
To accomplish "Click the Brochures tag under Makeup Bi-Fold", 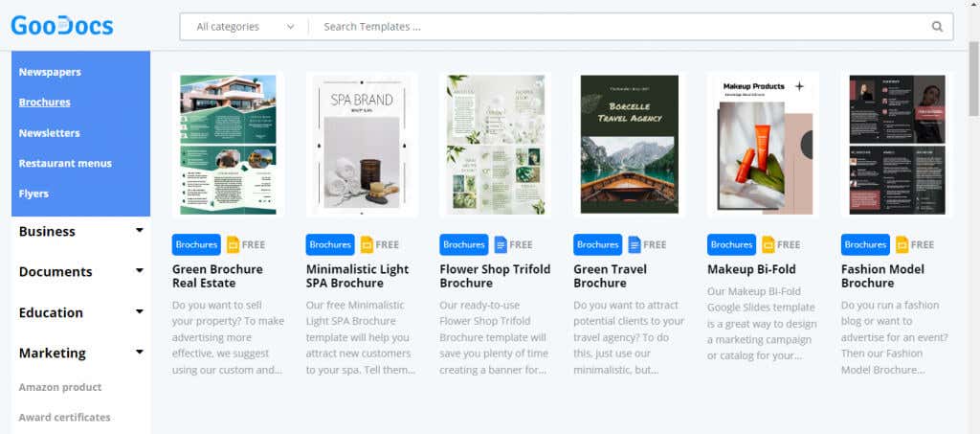I will pyautogui.click(x=731, y=244).
